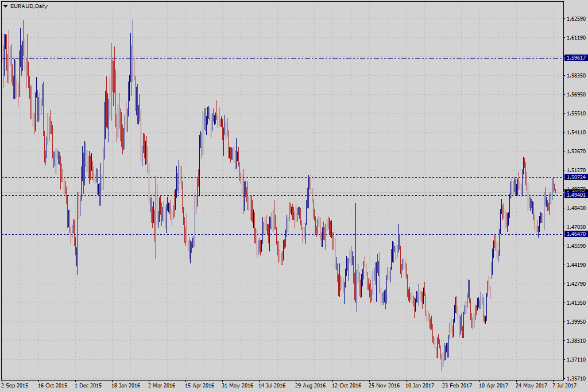This screenshot has width=588, height=392.
Task: Click the 1.37110 value on price scale
Action: tap(575, 360)
